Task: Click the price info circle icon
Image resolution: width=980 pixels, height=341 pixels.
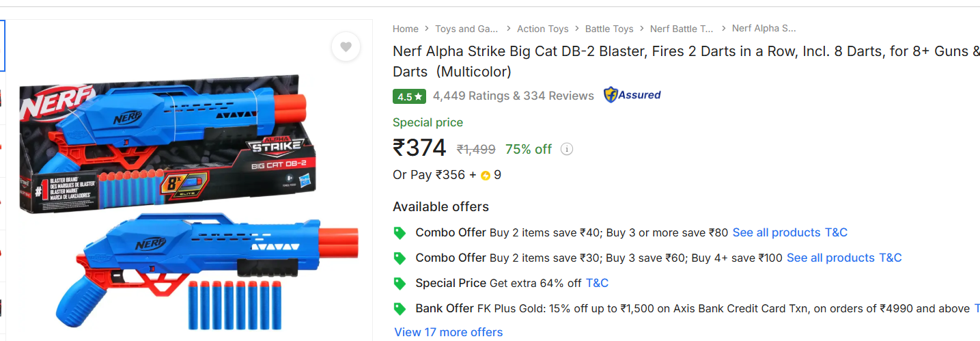Action: click(x=566, y=149)
